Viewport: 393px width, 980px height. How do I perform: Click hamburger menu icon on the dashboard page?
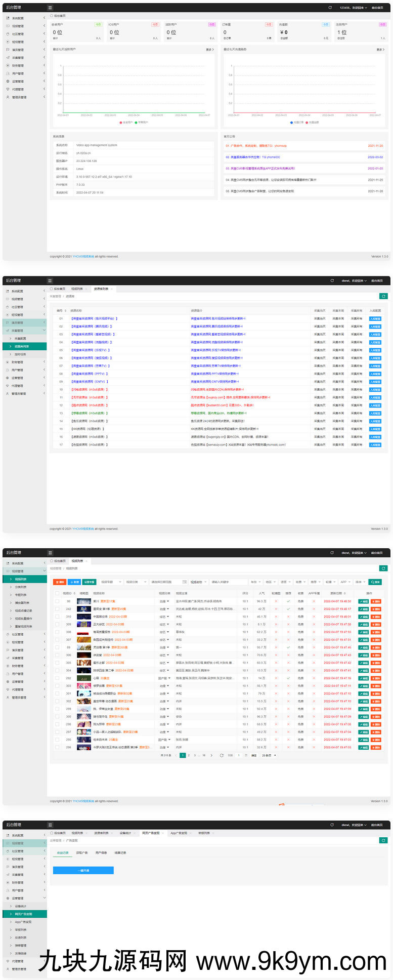(x=50, y=8)
